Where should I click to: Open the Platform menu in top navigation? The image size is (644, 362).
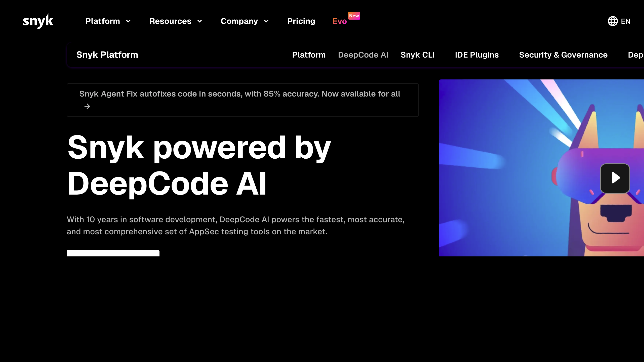pos(103,21)
